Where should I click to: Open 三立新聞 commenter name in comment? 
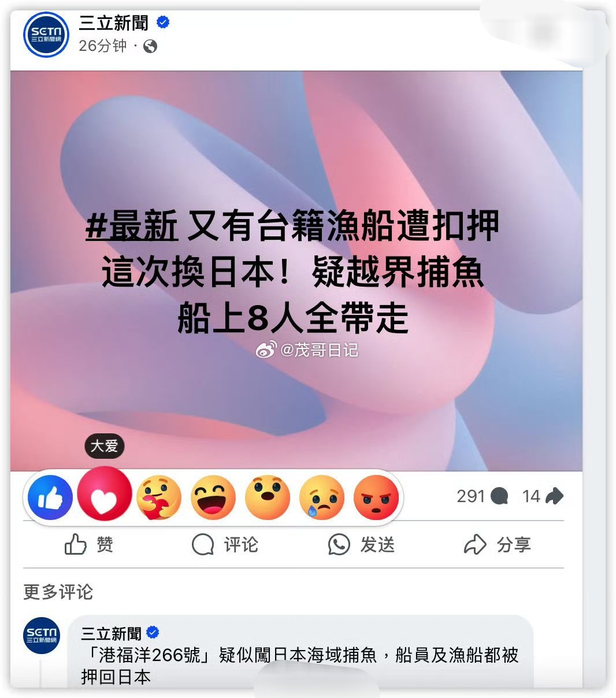[111, 633]
